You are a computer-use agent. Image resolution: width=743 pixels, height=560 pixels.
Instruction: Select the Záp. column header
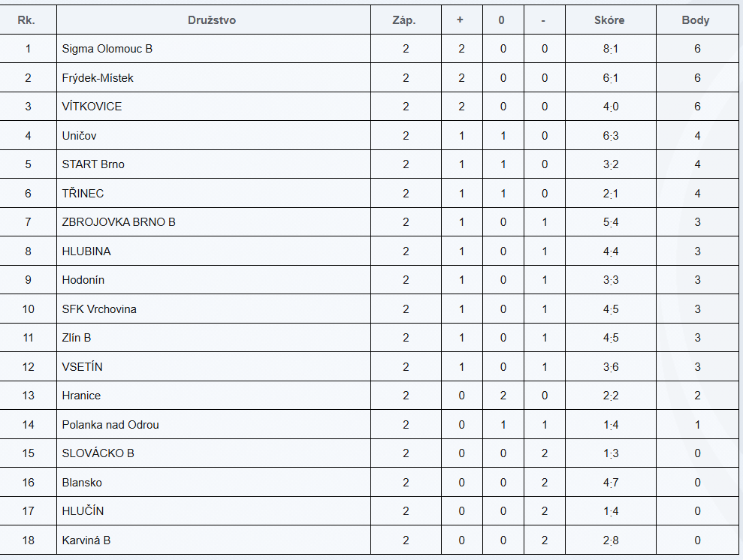coord(404,20)
